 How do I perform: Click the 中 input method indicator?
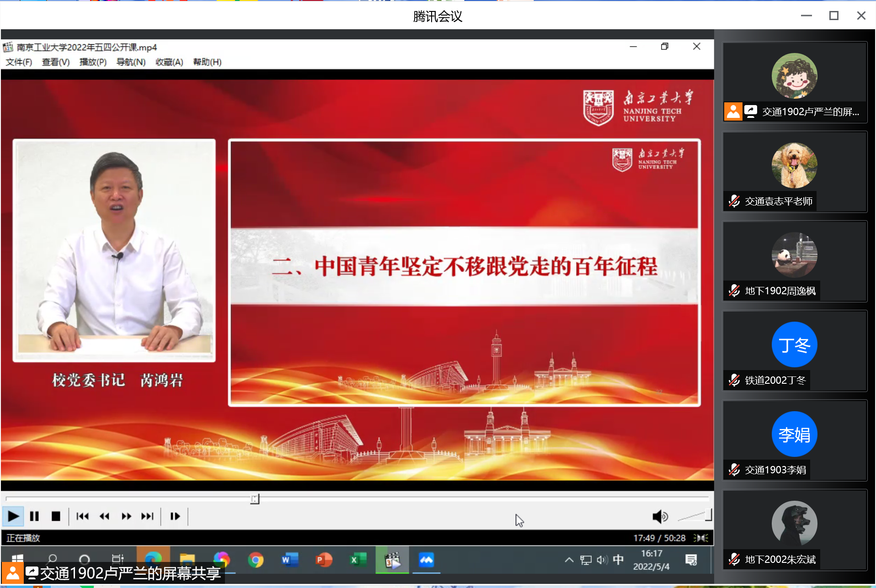[618, 560]
